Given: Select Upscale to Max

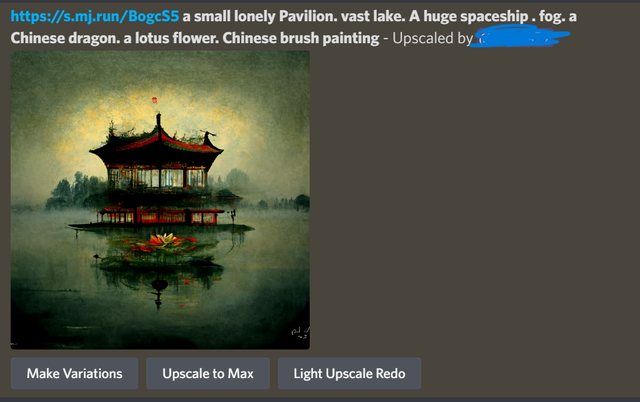Looking at the screenshot, I should (208, 373).
